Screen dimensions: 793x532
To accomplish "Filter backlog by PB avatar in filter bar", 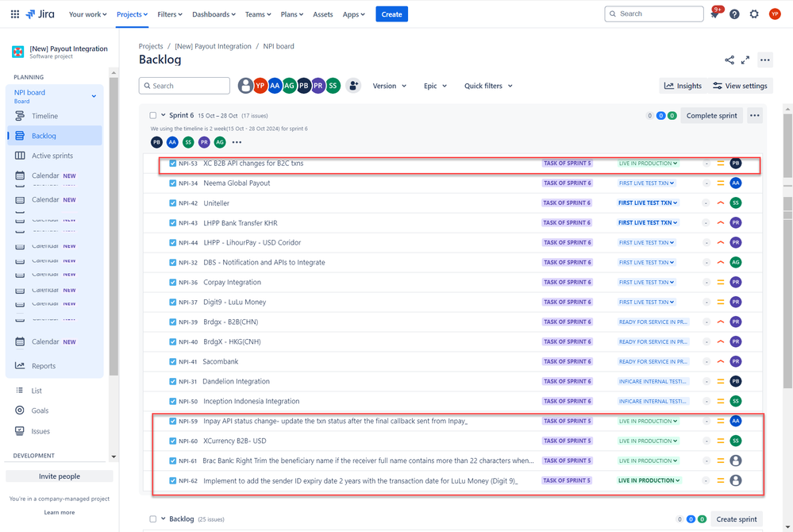I will [x=303, y=86].
